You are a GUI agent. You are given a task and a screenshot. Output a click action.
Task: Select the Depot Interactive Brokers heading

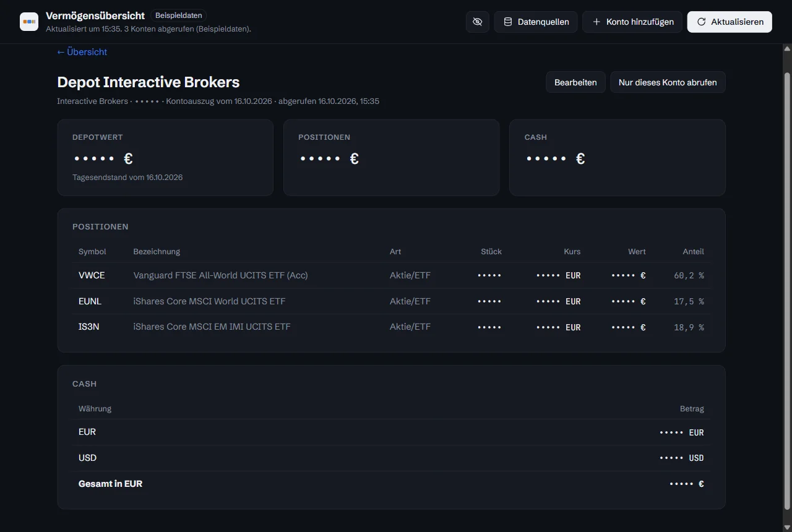tap(148, 82)
